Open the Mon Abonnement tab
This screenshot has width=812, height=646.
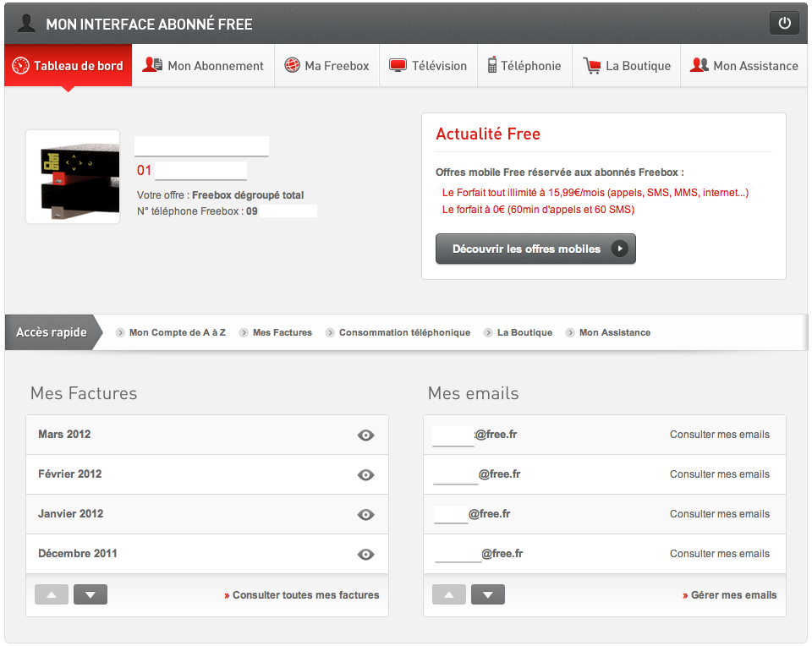pyautogui.click(x=204, y=65)
